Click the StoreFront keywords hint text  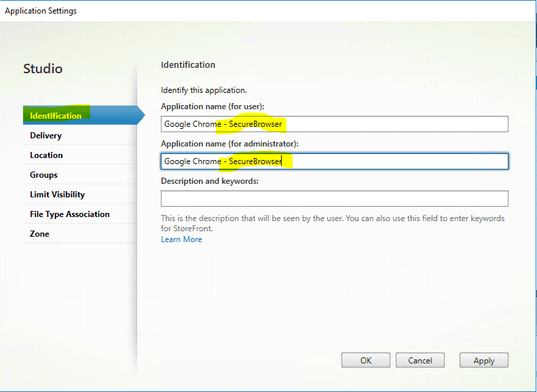(x=333, y=223)
